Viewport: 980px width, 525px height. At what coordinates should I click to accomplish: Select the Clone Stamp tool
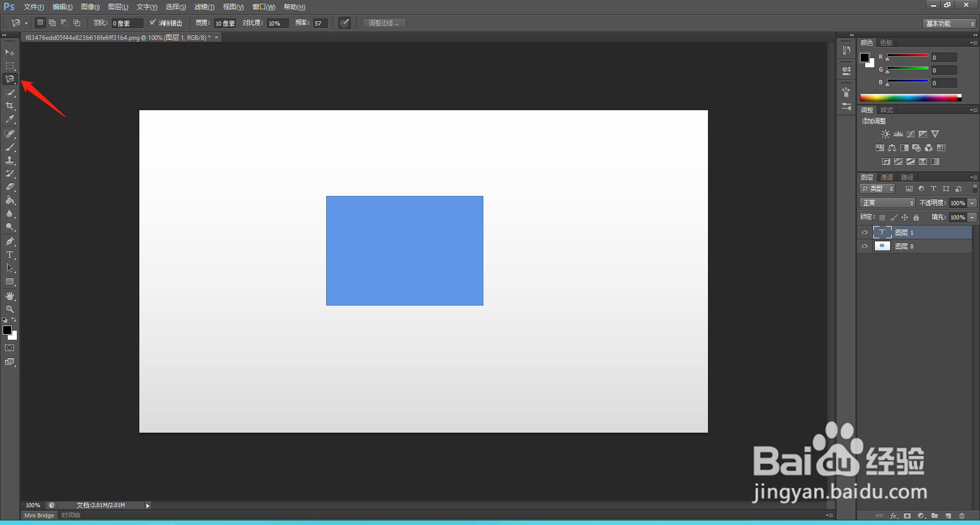(10, 160)
